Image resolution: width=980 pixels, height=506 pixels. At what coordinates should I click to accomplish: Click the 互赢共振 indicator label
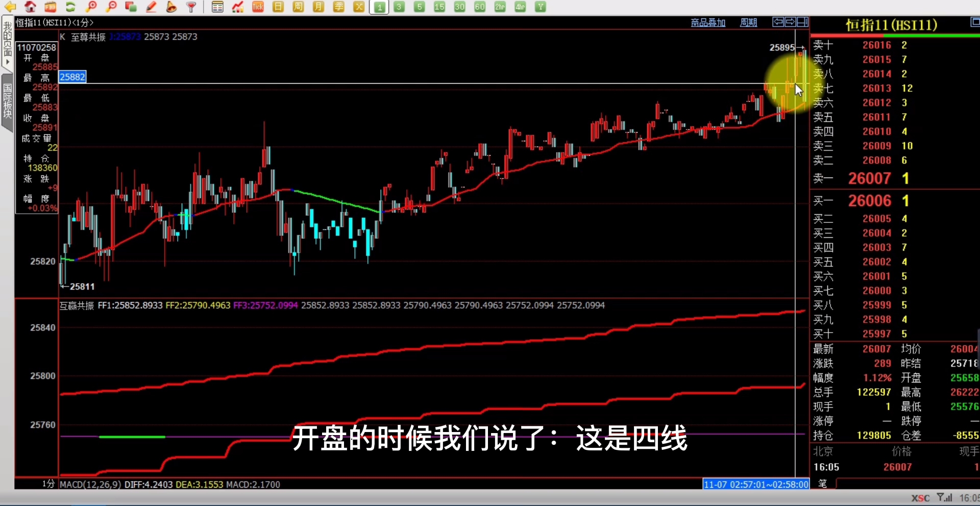coord(77,306)
